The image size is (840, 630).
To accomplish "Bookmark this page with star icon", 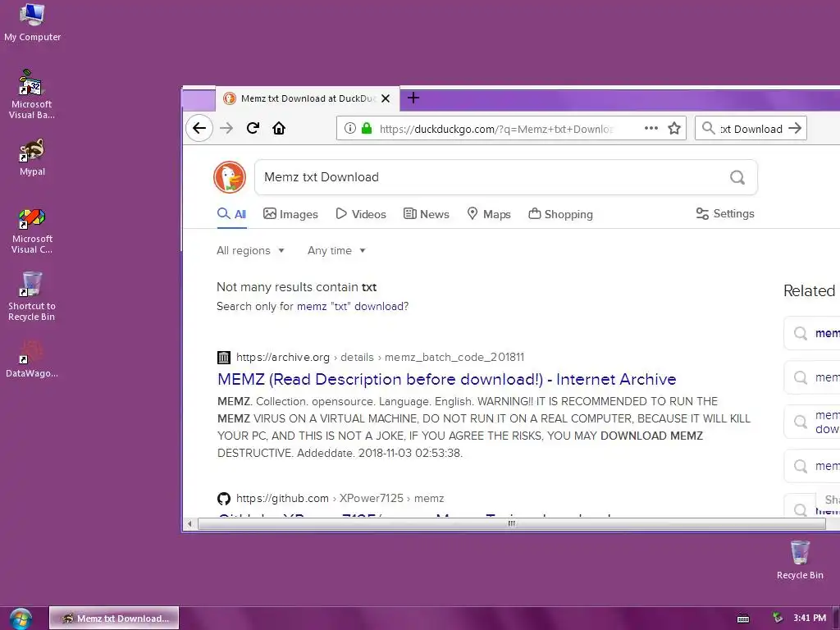I will pyautogui.click(x=674, y=128).
